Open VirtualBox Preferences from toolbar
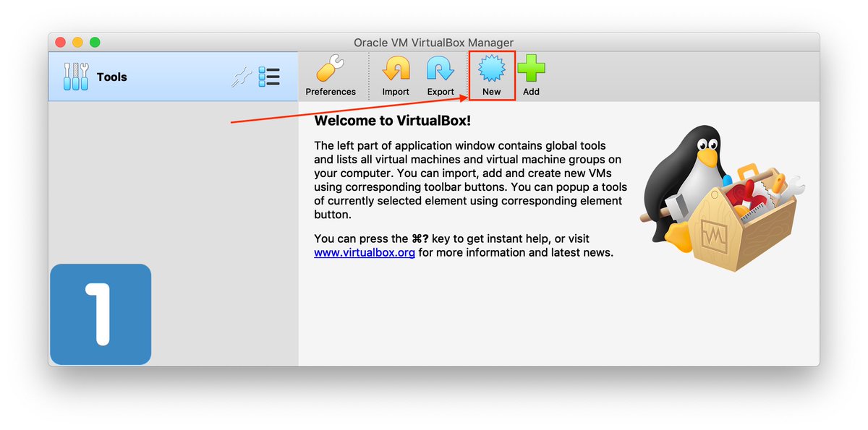This screenshot has height=430, width=868. pyautogui.click(x=331, y=76)
